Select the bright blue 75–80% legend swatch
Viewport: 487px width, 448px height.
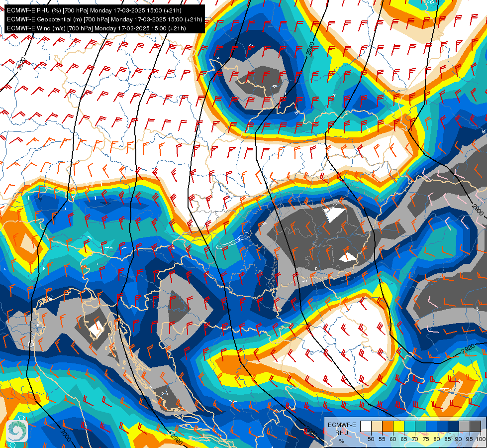tap(432, 426)
